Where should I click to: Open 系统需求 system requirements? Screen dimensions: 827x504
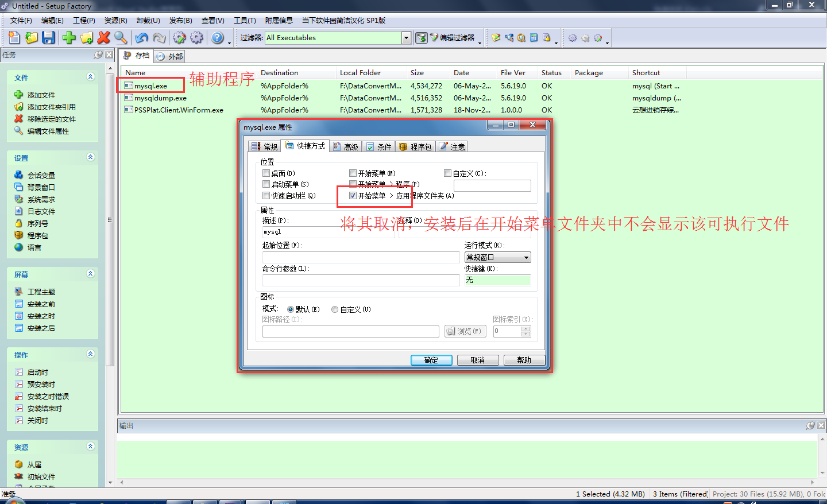click(x=35, y=199)
